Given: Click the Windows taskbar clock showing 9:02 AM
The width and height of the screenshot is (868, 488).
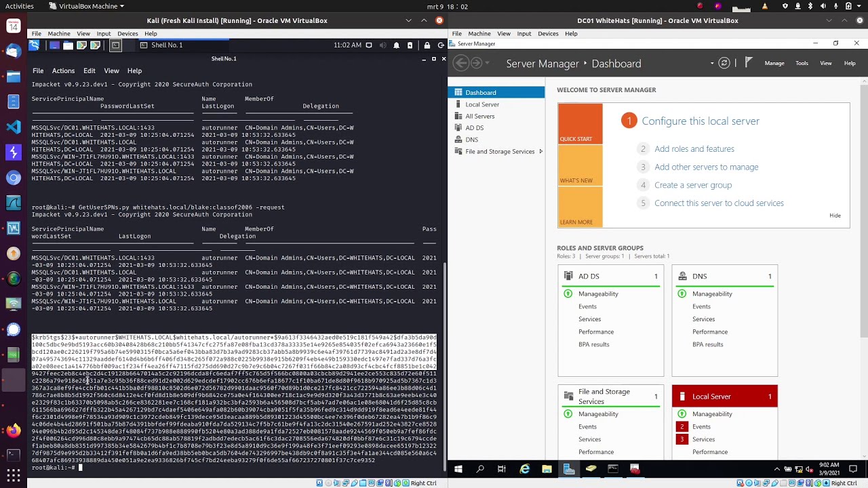Looking at the screenshot, I should (829, 469).
